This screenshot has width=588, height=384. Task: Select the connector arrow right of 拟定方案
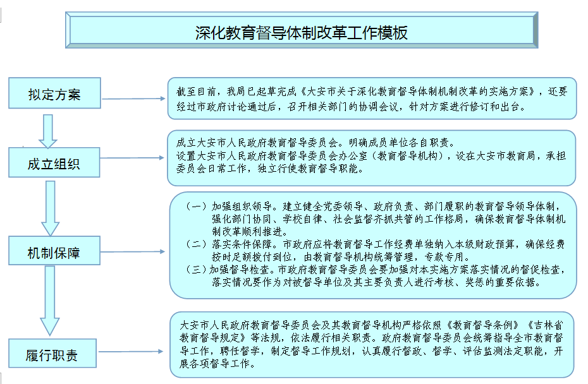pos(134,99)
